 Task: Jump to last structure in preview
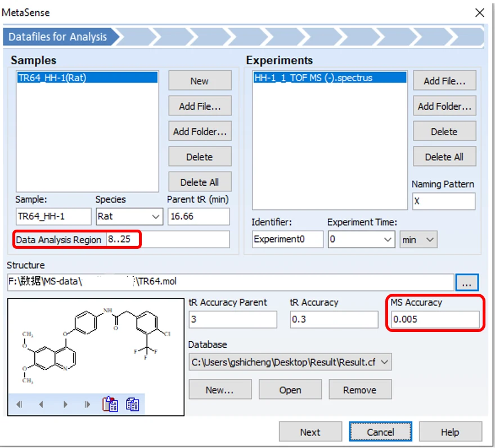(x=87, y=405)
